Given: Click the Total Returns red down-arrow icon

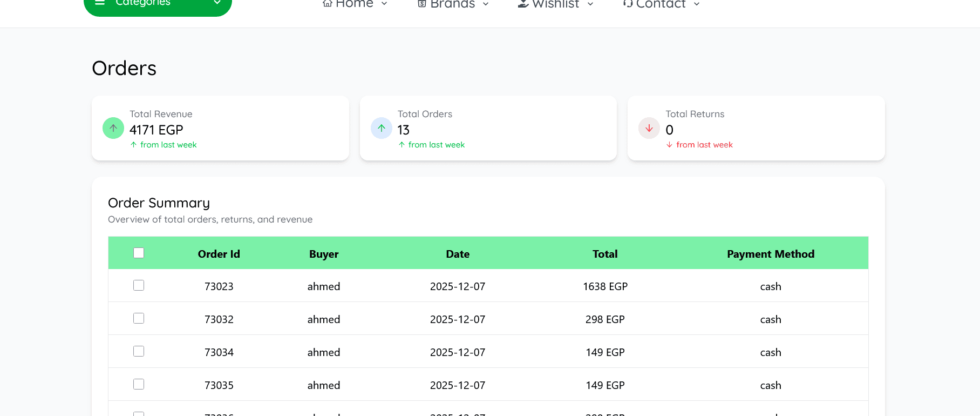Looking at the screenshot, I should coord(649,128).
